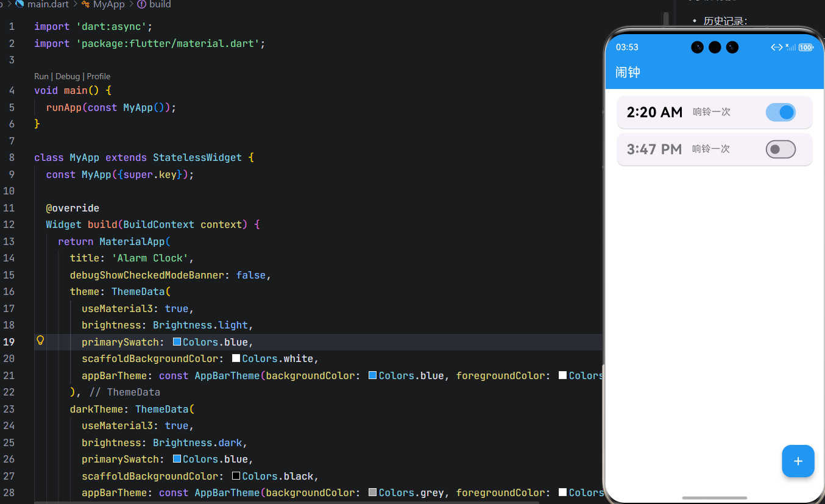This screenshot has height=504, width=825.
Task: Click the darkTheme property on line 23
Action: click(96, 409)
